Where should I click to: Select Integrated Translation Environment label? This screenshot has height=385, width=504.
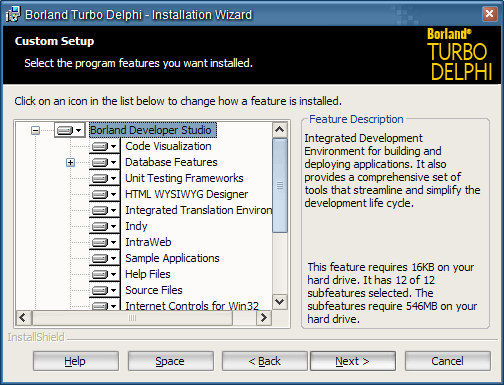[x=199, y=210]
